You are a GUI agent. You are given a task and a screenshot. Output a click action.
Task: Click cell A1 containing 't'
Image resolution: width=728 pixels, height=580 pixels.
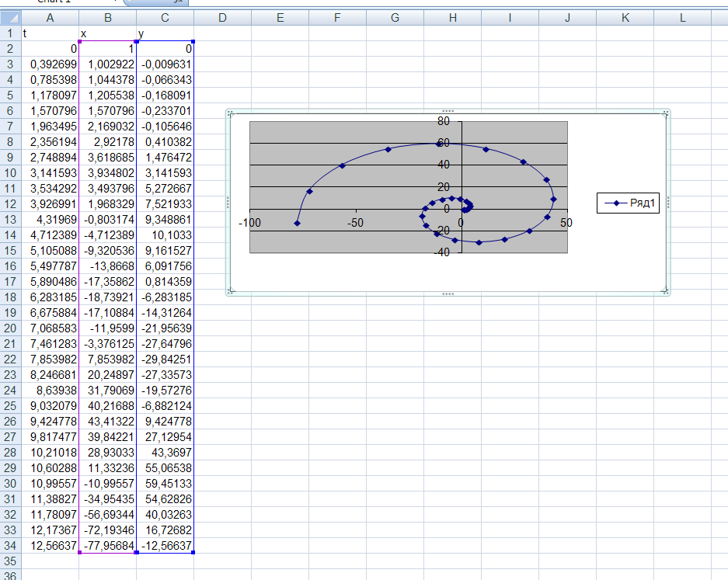pos(51,33)
